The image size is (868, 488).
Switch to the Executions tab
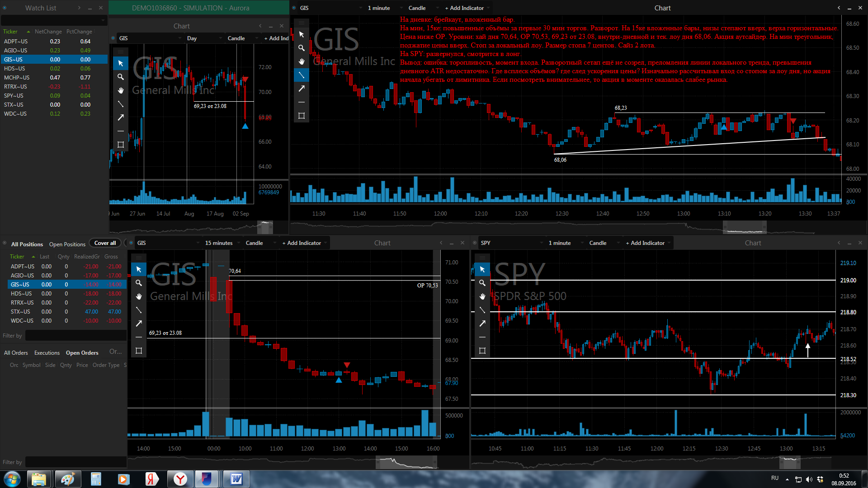pos(47,353)
